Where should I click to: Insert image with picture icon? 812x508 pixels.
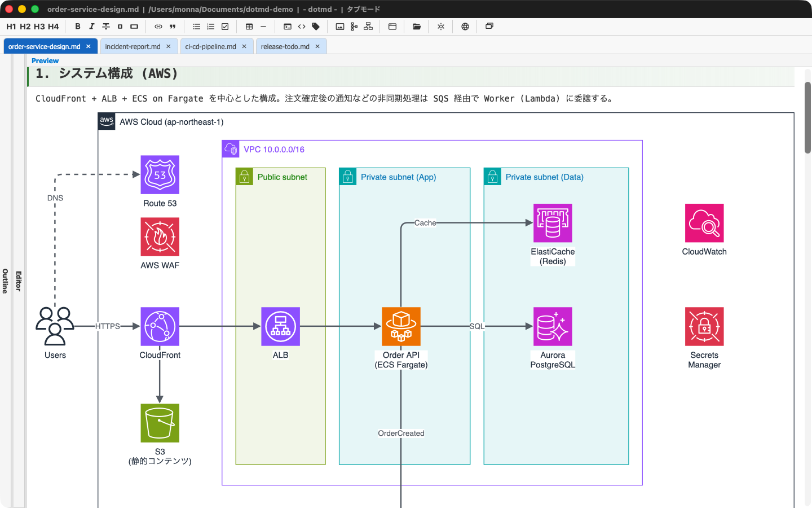coord(340,27)
